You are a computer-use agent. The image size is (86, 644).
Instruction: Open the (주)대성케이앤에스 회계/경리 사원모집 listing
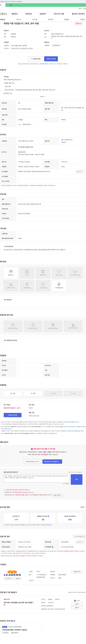[14, 630]
